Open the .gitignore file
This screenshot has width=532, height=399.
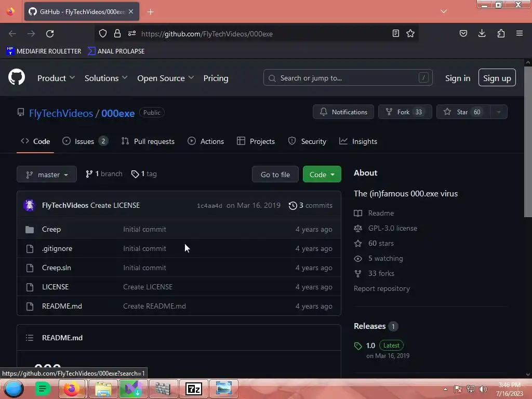click(x=57, y=248)
